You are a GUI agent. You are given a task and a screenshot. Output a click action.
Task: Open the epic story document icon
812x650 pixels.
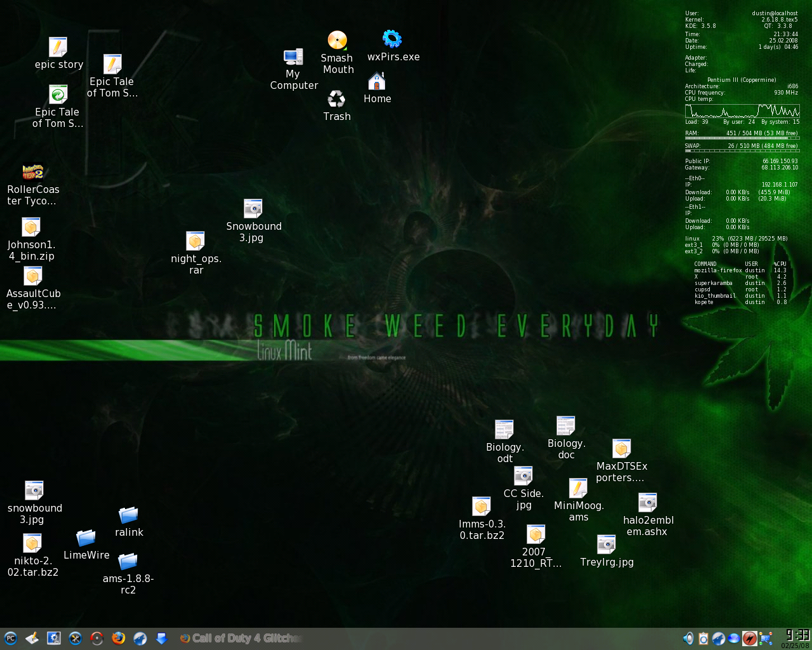[x=58, y=47]
